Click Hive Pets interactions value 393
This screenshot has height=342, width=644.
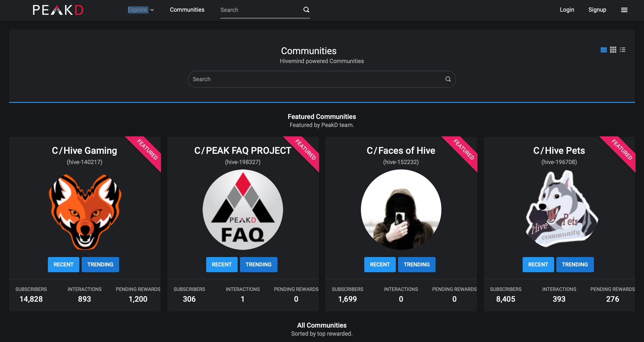coord(559,299)
